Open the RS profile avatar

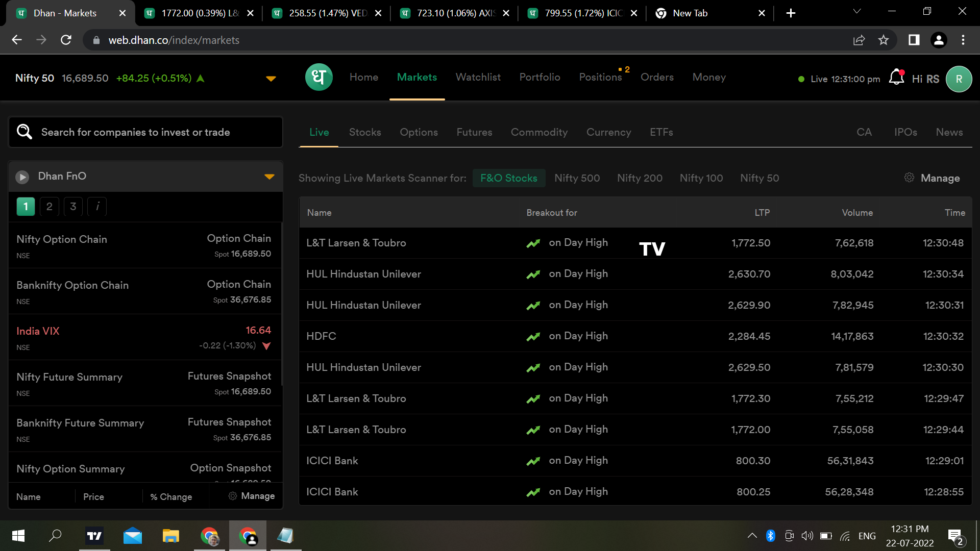coord(959,79)
